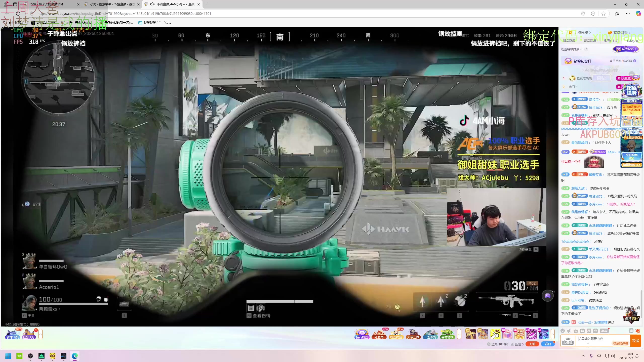Click the chat scrollbar

(642, 304)
